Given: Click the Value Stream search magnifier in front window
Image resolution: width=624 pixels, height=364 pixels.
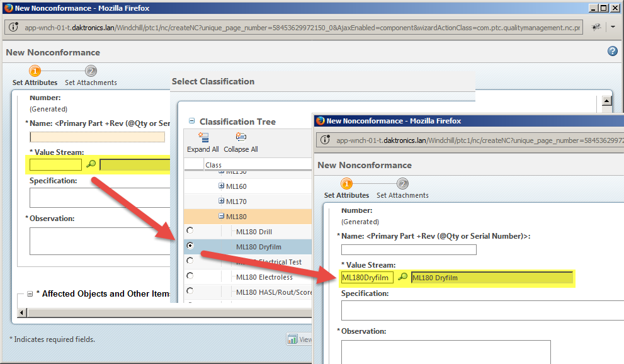Looking at the screenshot, I should (x=403, y=276).
